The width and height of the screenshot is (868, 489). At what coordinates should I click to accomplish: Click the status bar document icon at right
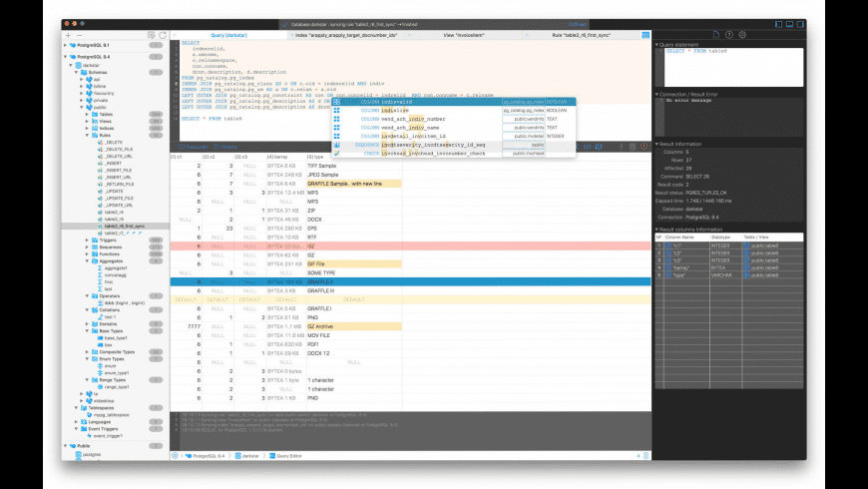coord(646,456)
